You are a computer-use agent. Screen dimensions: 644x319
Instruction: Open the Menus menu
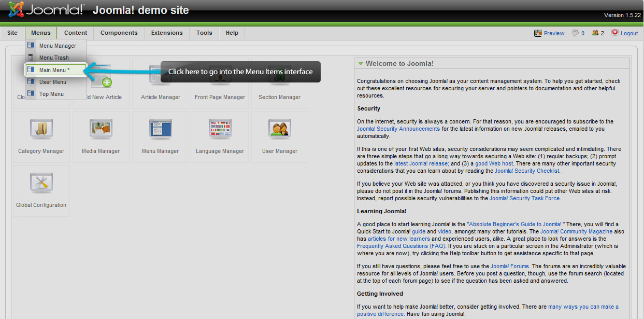coord(41,33)
